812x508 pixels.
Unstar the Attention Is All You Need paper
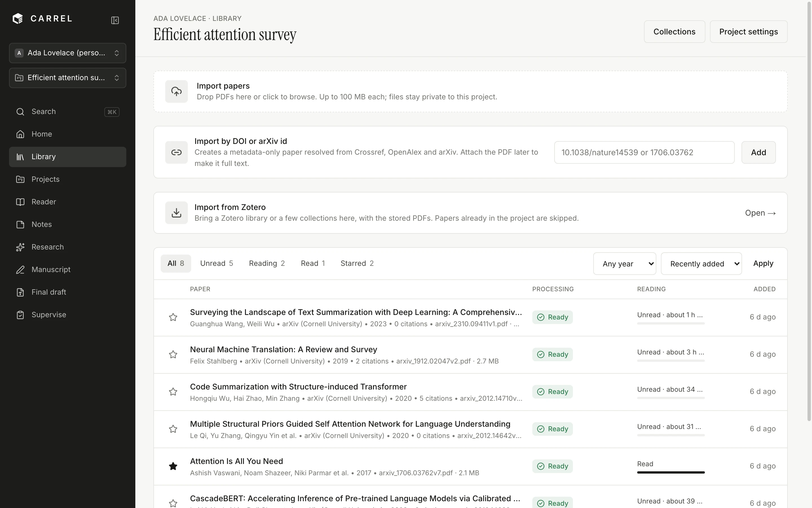[x=173, y=466]
